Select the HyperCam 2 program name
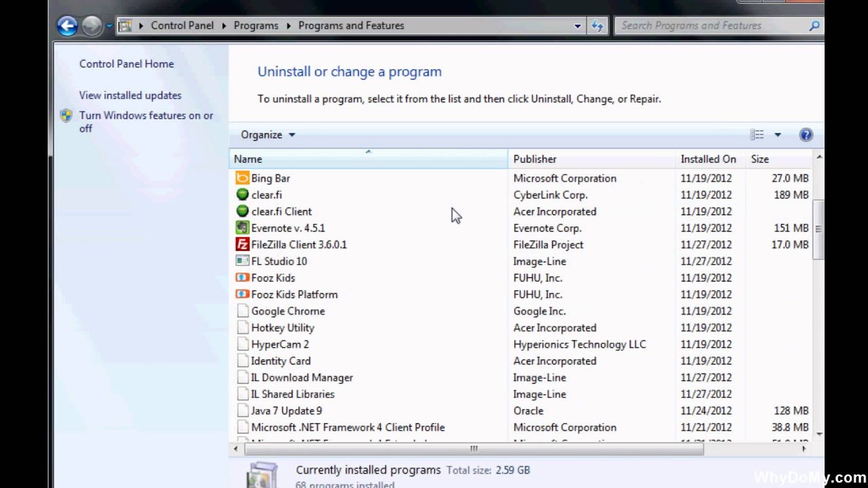The height and width of the screenshot is (488, 868). (x=280, y=344)
